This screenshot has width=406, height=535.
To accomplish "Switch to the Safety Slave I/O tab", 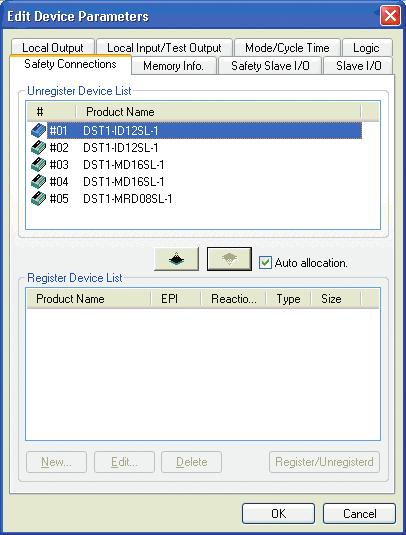I will coord(270,66).
